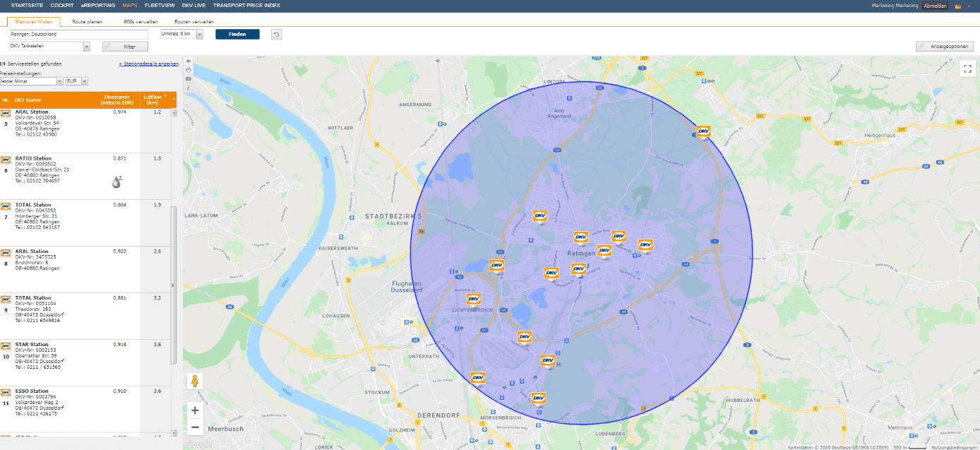Screen dimensions: 980x450
Task: Click the Marketing Marketing user name
Action: click(x=895, y=6)
